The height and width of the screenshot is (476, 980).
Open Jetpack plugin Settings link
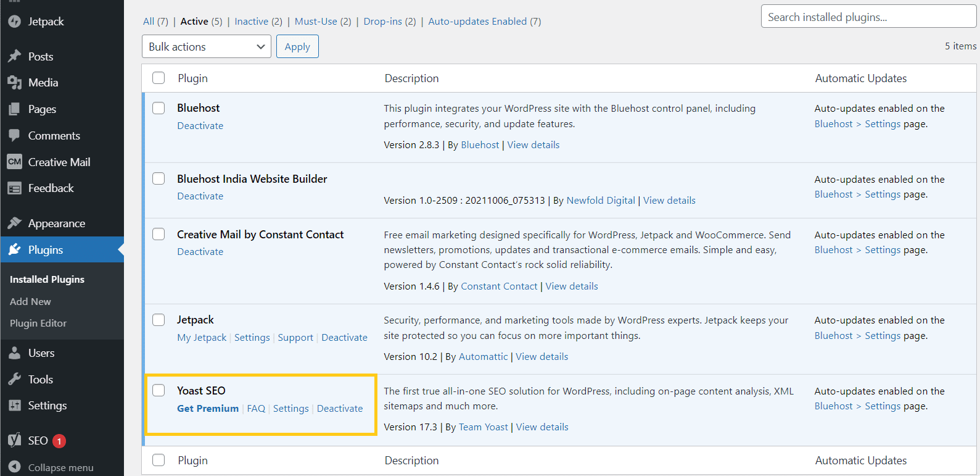[252, 337]
